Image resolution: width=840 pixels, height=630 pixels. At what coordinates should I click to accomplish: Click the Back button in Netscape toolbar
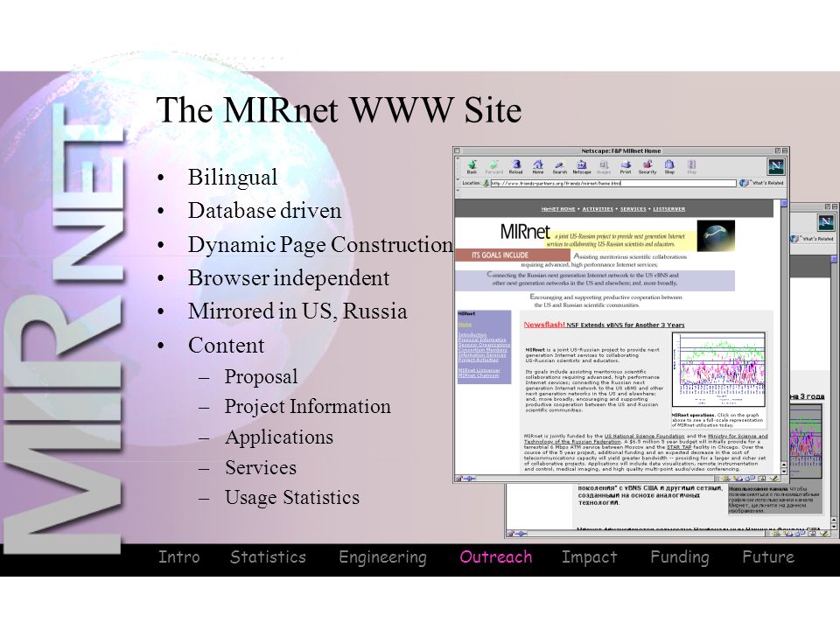click(x=472, y=166)
